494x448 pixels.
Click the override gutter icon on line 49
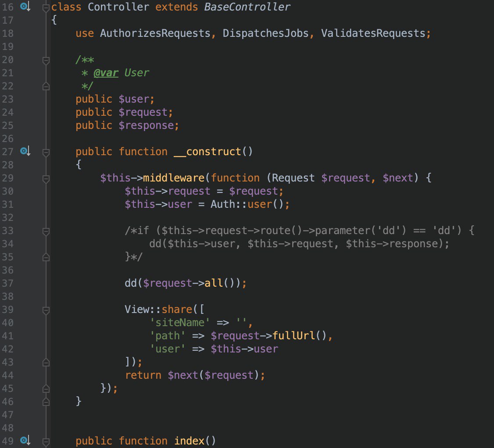25,441
